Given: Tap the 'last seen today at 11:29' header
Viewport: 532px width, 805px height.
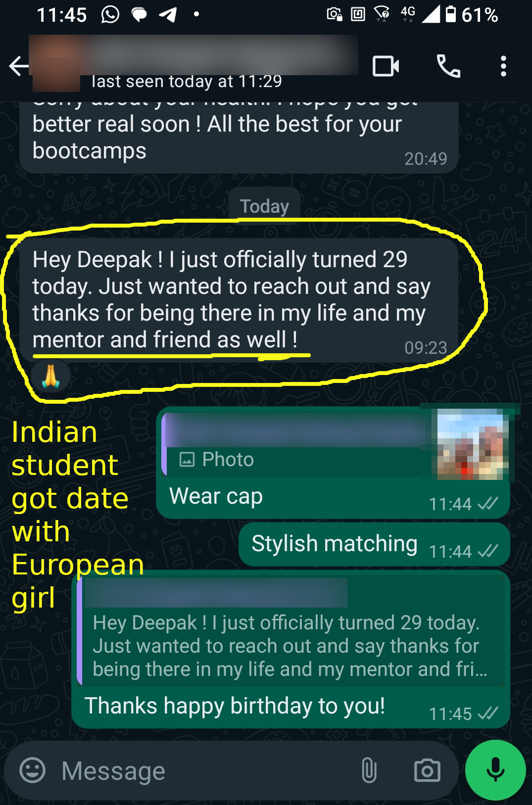Looking at the screenshot, I should point(187,81).
